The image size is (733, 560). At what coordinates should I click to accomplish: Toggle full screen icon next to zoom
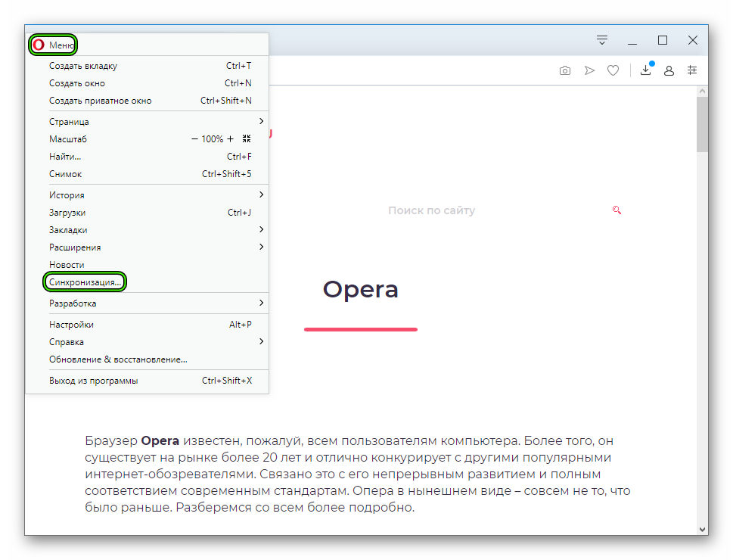point(247,138)
